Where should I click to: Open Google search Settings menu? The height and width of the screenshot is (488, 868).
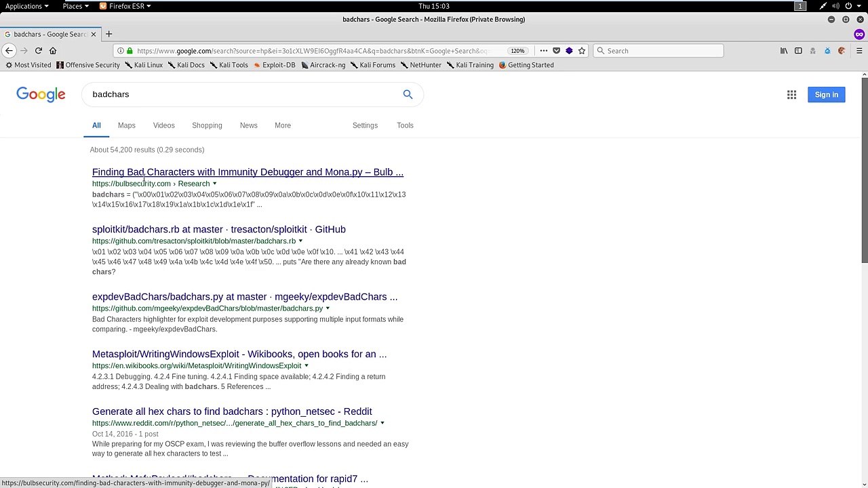click(365, 125)
